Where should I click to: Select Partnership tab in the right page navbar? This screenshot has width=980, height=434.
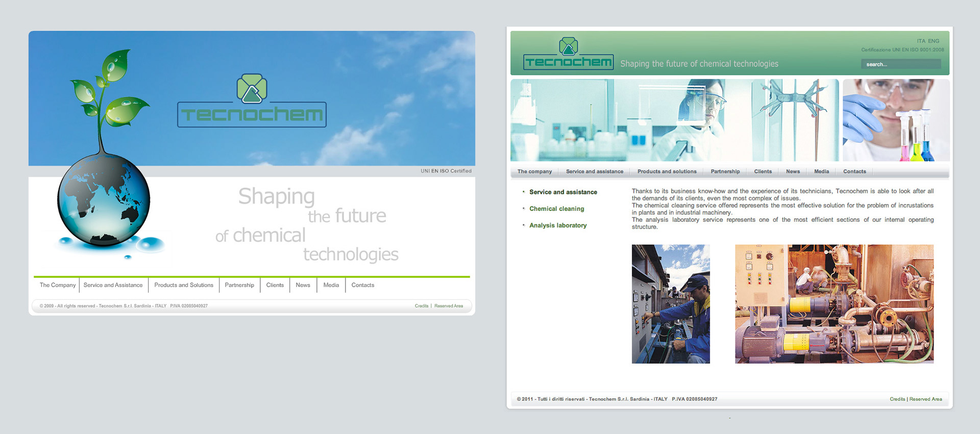[x=725, y=171]
